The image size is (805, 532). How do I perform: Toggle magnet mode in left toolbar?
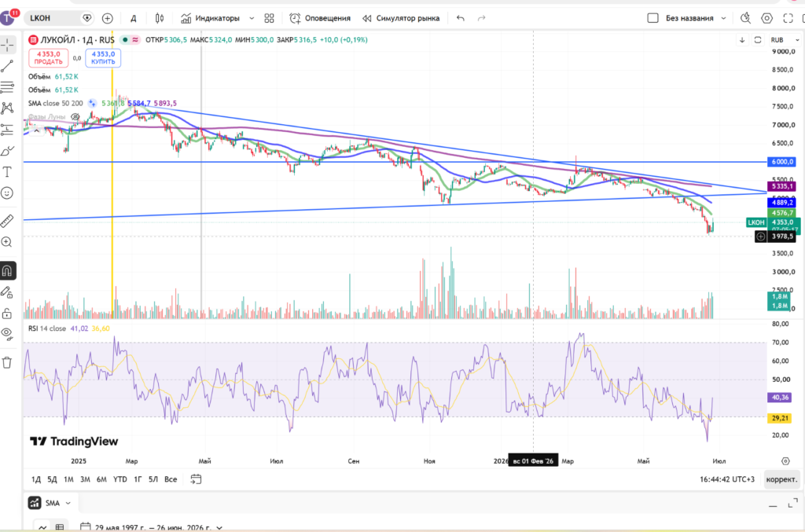pyautogui.click(x=7, y=271)
